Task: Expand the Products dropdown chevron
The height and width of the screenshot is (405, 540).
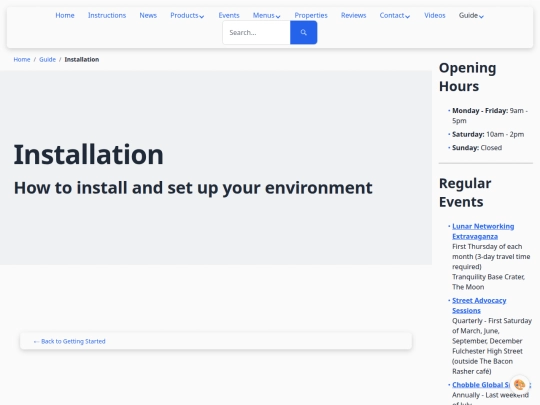Action: 202,16
